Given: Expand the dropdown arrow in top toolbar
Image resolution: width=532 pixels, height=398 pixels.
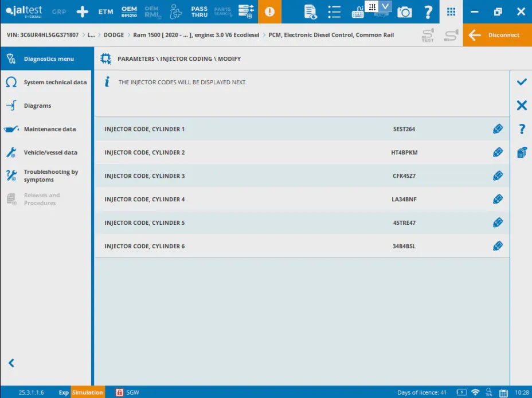Looking at the screenshot, I should tap(385, 6).
